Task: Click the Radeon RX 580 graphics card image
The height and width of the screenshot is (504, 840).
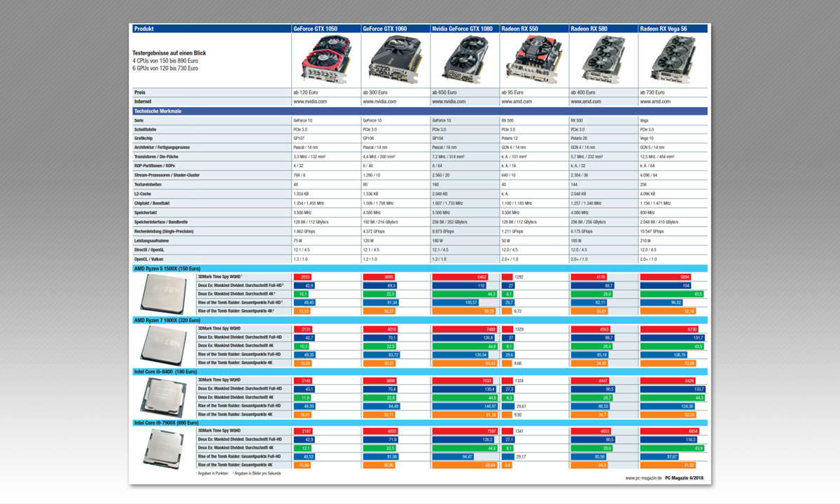Action: 603,60
